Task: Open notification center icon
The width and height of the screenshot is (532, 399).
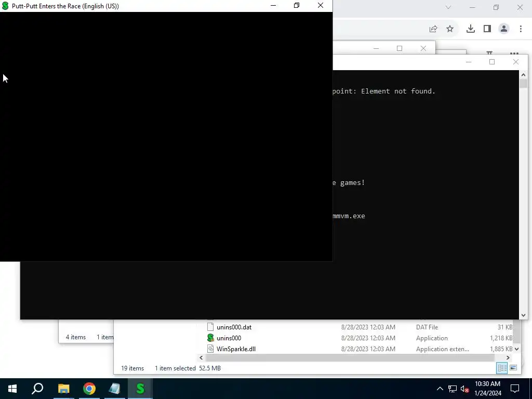Action: coord(515,389)
